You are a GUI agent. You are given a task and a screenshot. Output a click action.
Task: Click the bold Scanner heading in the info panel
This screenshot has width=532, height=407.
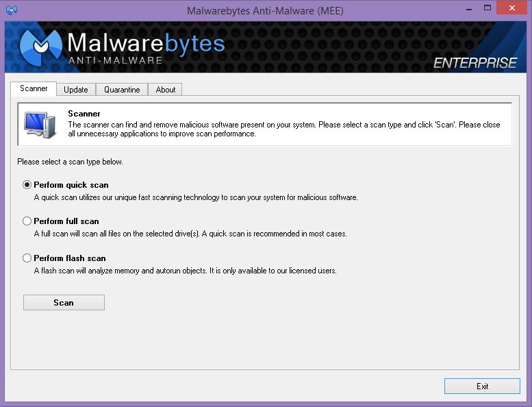coord(84,114)
